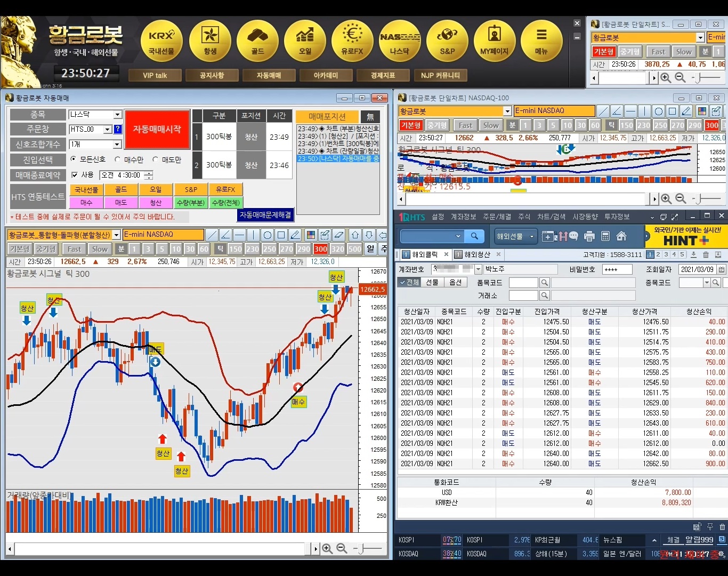Image resolution: width=728 pixels, height=576 pixels.
Task: Expand the 1Q HTS search box dropdown arrow
Action: click(x=458, y=236)
